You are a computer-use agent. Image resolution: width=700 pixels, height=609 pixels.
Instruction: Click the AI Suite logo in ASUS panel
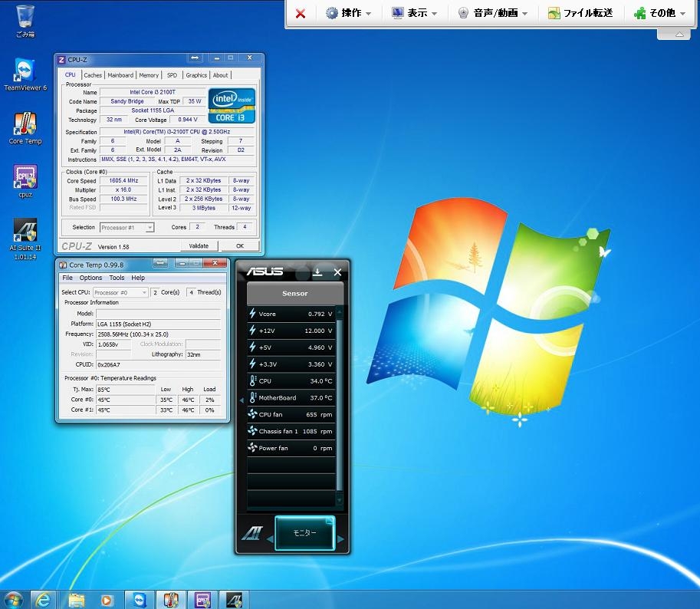click(x=252, y=533)
